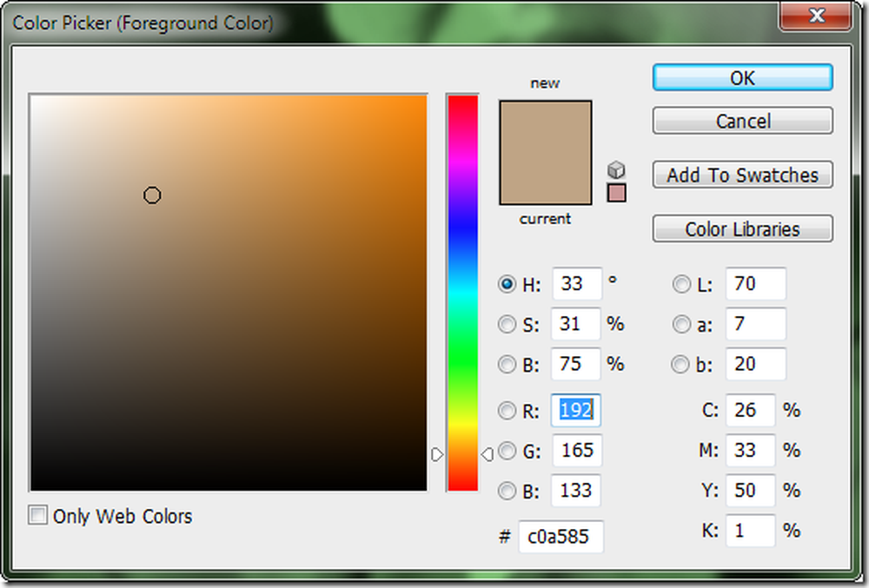The image size is (869, 588).
Task: Click the hex color code field
Action: 561,536
